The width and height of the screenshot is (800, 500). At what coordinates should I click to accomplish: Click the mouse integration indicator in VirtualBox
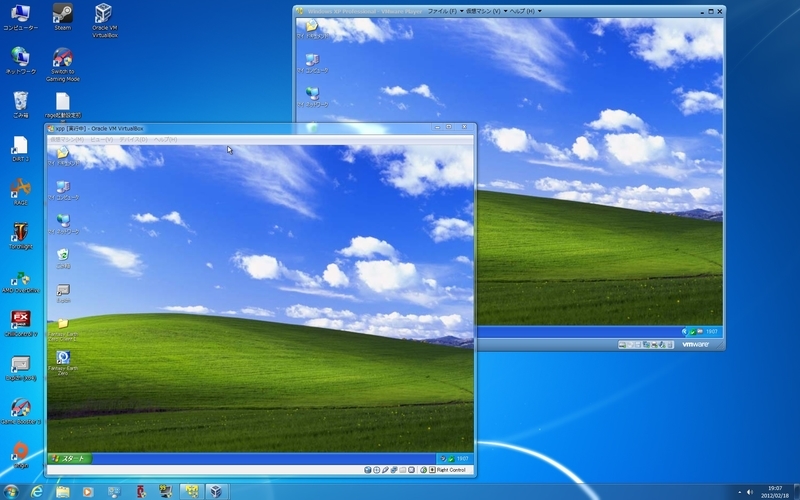pos(423,470)
